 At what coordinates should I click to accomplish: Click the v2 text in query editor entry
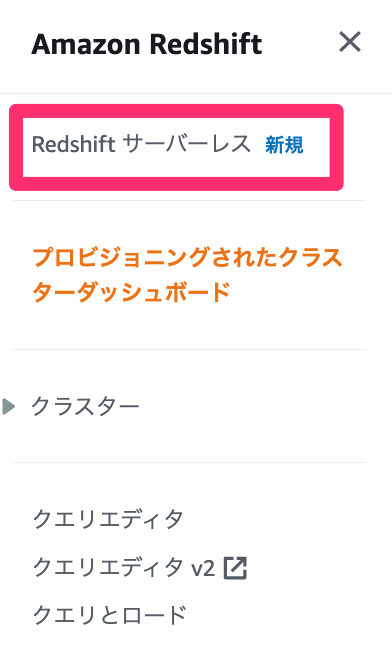203,569
